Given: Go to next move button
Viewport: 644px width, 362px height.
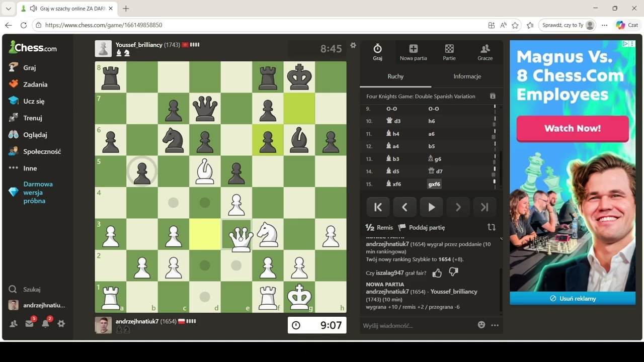Looking at the screenshot, I should tap(458, 207).
